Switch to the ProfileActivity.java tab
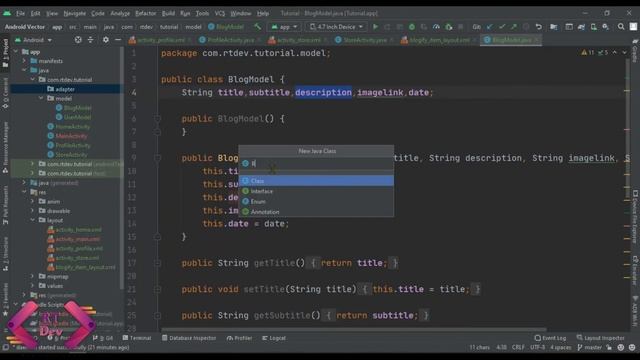Image resolution: width=640 pixels, height=360 pixels. [x=231, y=40]
